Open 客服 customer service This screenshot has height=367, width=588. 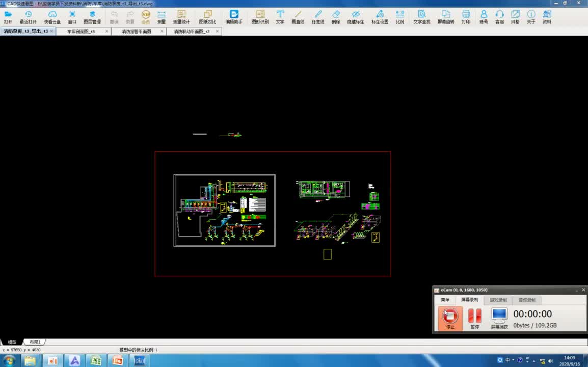point(499,17)
